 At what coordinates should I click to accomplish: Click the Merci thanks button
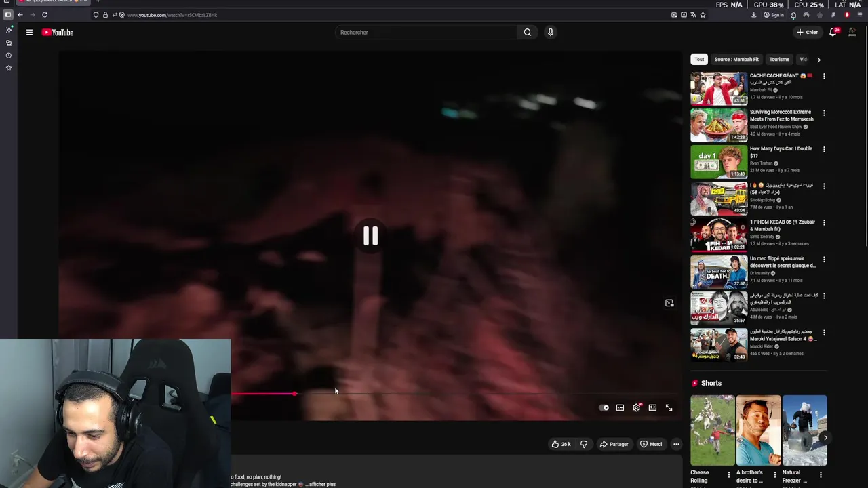(x=651, y=444)
